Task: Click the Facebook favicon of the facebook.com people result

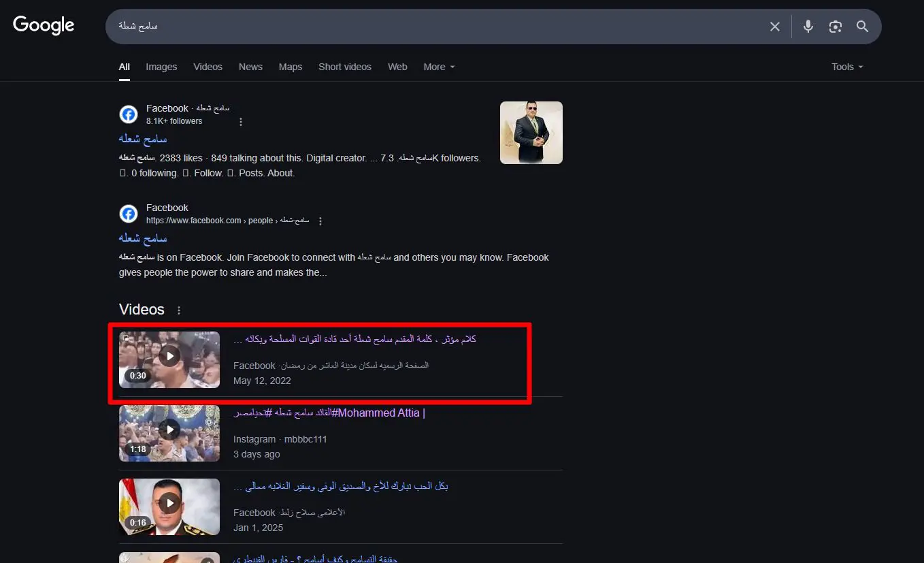Action: tap(129, 214)
